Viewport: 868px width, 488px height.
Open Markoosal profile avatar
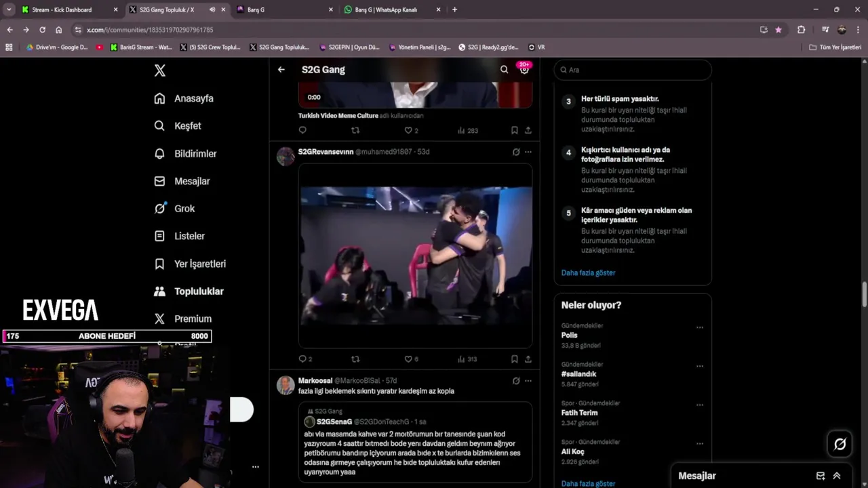pyautogui.click(x=286, y=385)
